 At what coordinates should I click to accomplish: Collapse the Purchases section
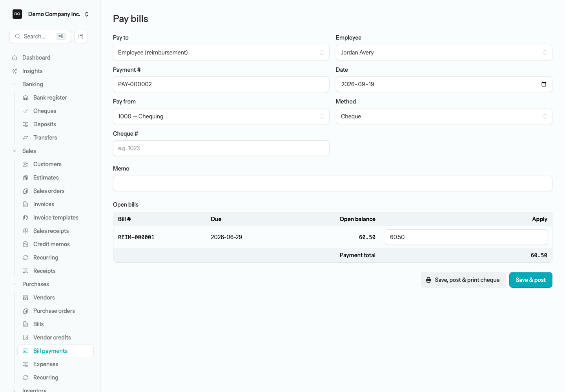[x=15, y=284]
